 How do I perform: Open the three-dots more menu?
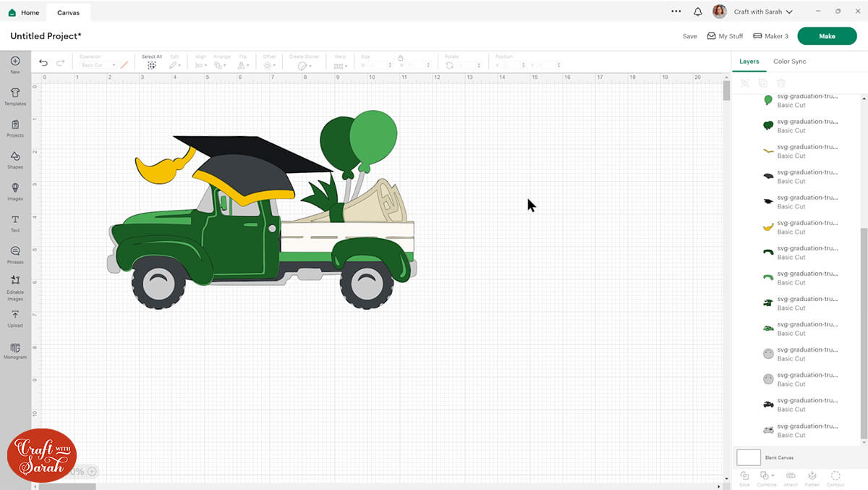pos(676,12)
